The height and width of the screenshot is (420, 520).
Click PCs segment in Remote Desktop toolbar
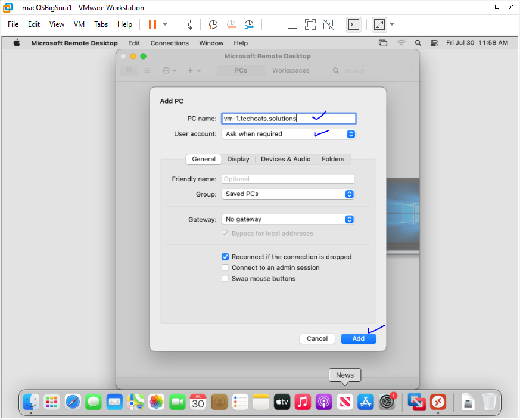pyautogui.click(x=241, y=70)
